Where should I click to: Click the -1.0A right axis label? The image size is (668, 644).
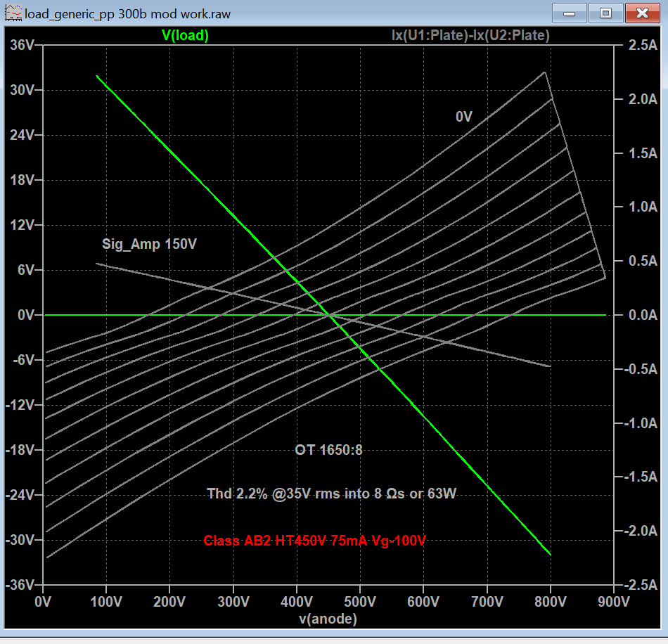click(x=641, y=423)
